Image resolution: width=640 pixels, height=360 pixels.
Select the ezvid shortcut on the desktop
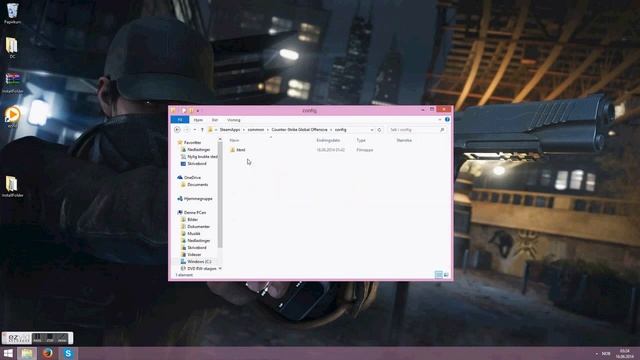pyautogui.click(x=12, y=117)
